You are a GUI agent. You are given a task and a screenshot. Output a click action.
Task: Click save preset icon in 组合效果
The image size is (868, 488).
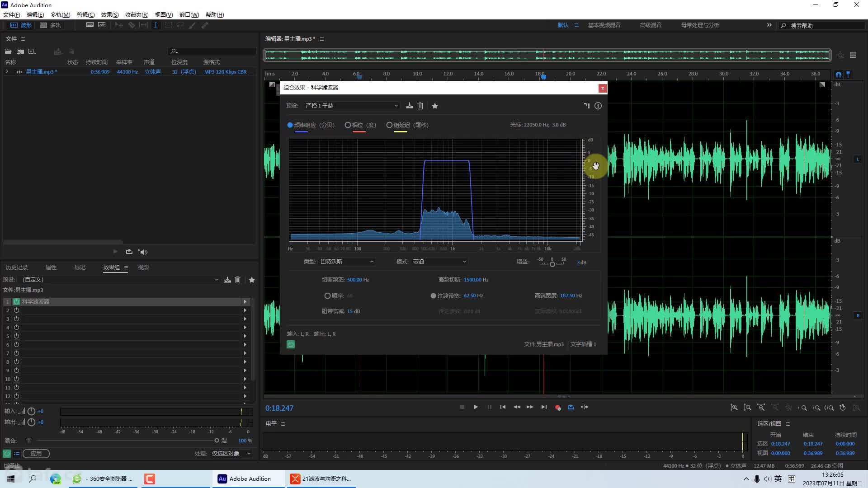pyautogui.click(x=409, y=105)
